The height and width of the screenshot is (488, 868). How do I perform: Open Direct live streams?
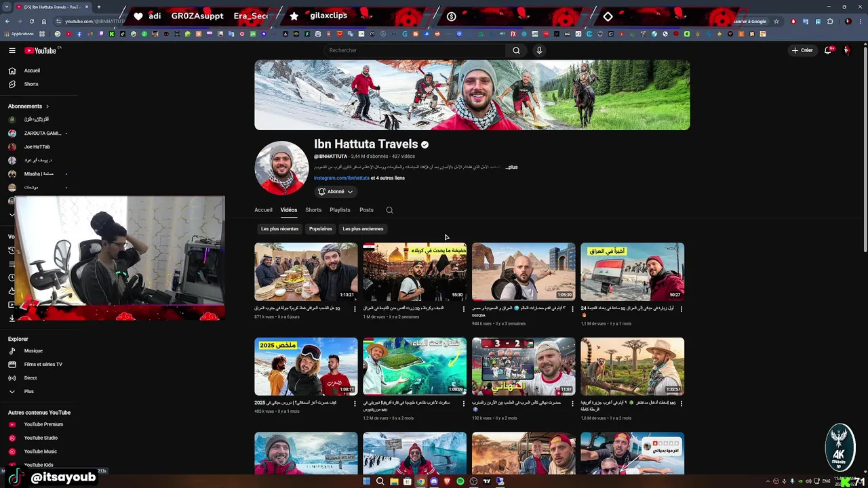point(31,378)
